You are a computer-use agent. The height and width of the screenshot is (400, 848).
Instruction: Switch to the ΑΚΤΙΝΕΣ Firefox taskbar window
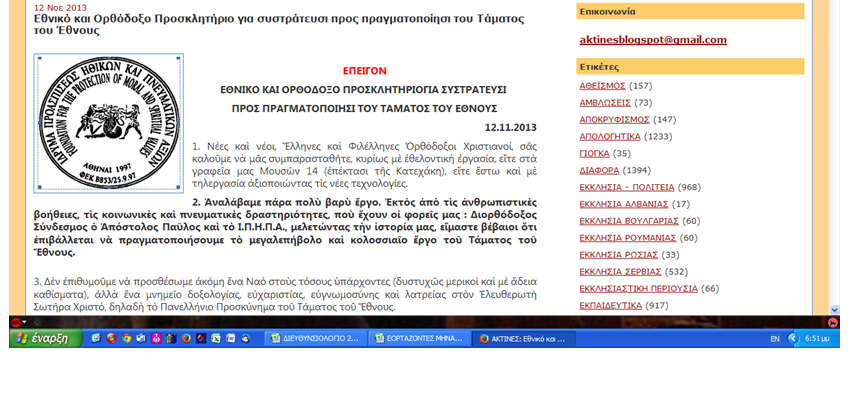(x=522, y=338)
